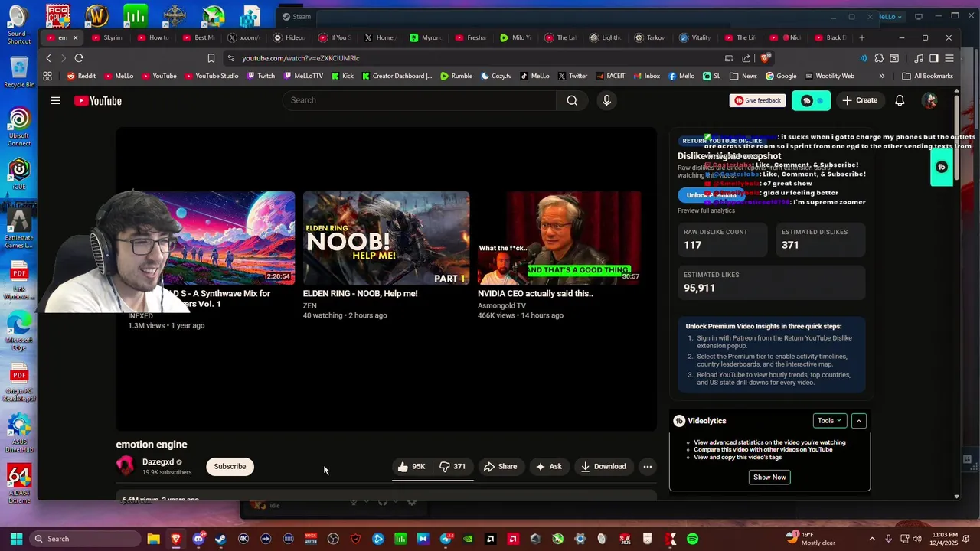Click the address bar URL
Viewport: 980px width, 551px height.
tap(301, 58)
